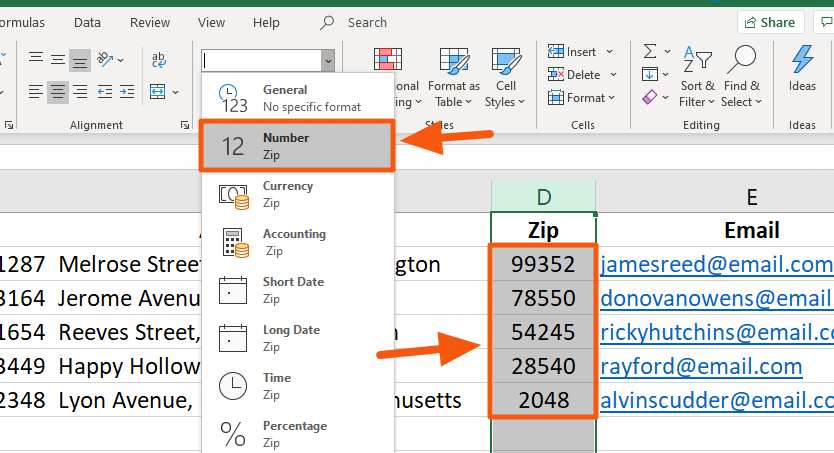
Task: Open Sort & Filter menu
Action: click(x=697, y=78)
